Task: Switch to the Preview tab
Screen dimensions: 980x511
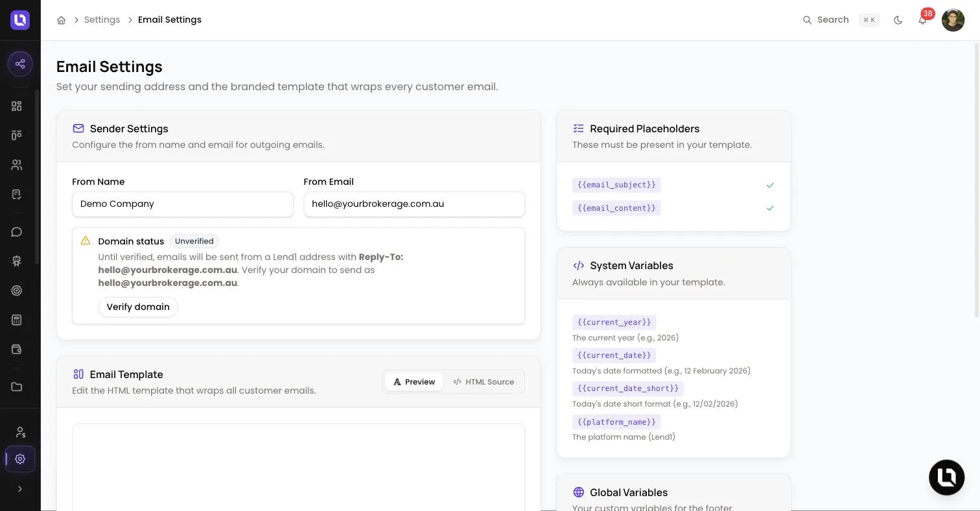Action: (414, 382)
